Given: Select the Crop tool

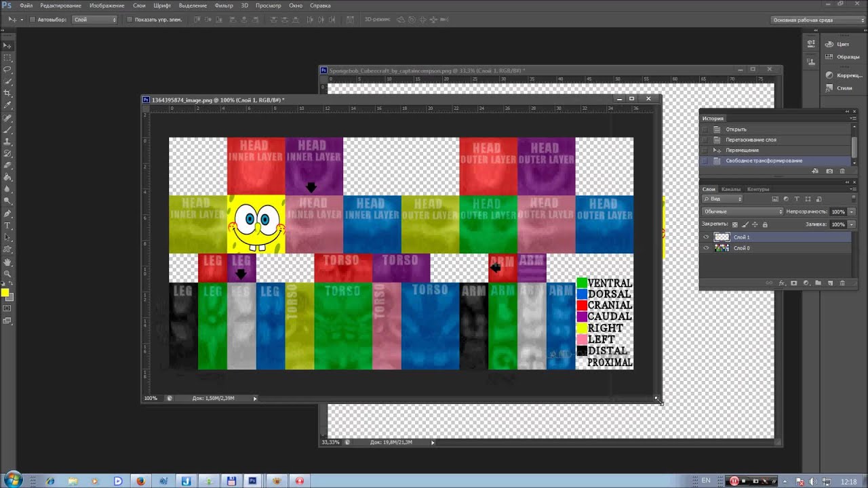Looking at the screenshot, I should 7,94.
